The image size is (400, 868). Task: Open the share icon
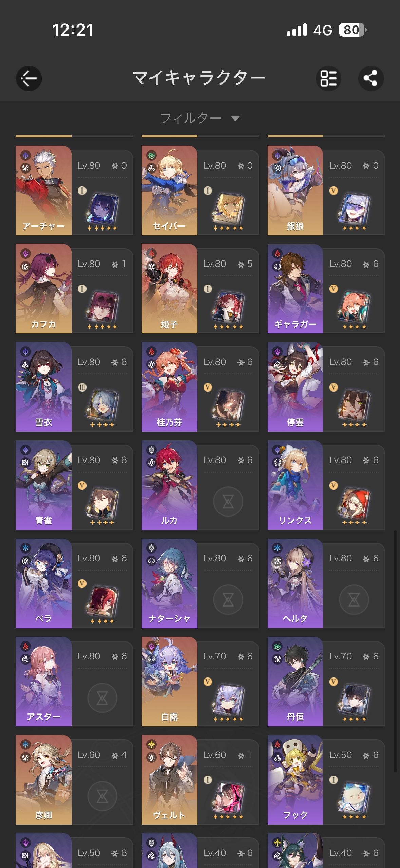pos(371,78)
